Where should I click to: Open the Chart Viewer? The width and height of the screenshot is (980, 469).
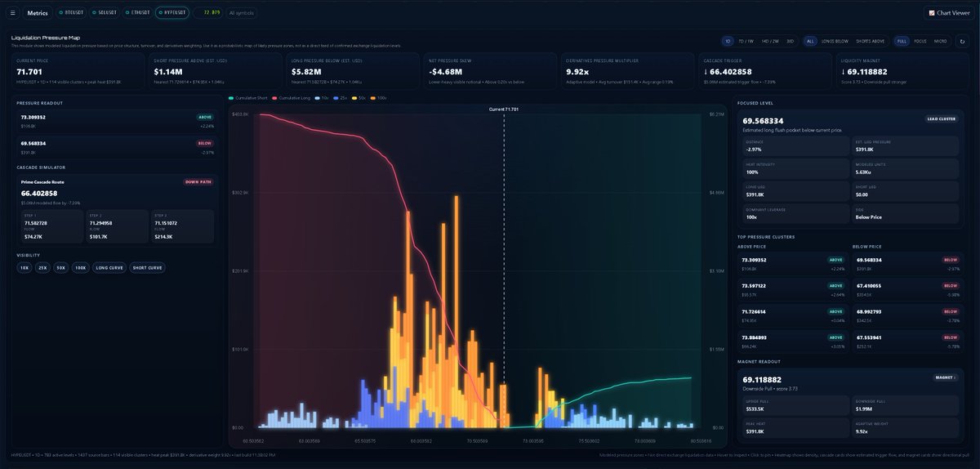(x=948, y=13)
